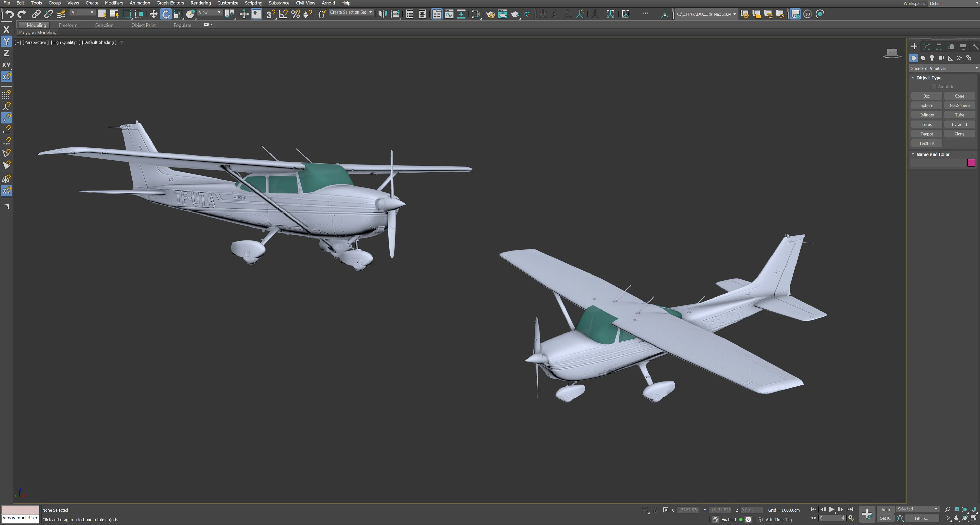Toggle Absolute/Offset transform type-in icon
This screenshot has width=980, height=525.
(666, 510)
